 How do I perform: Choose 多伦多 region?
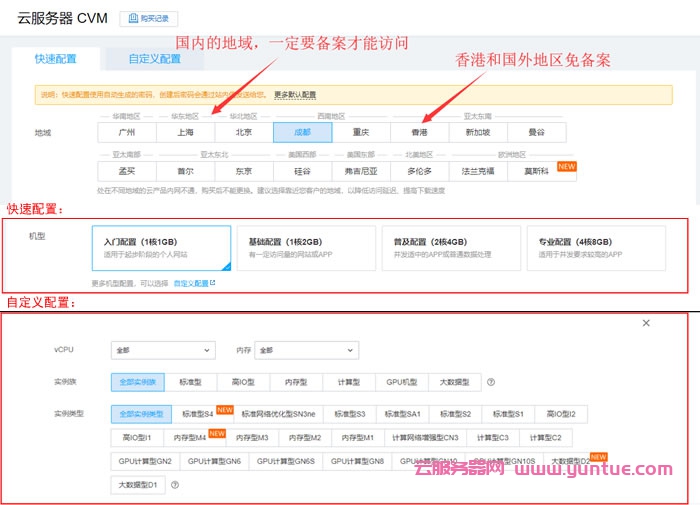pyautogui.click(x=419, y=171)
